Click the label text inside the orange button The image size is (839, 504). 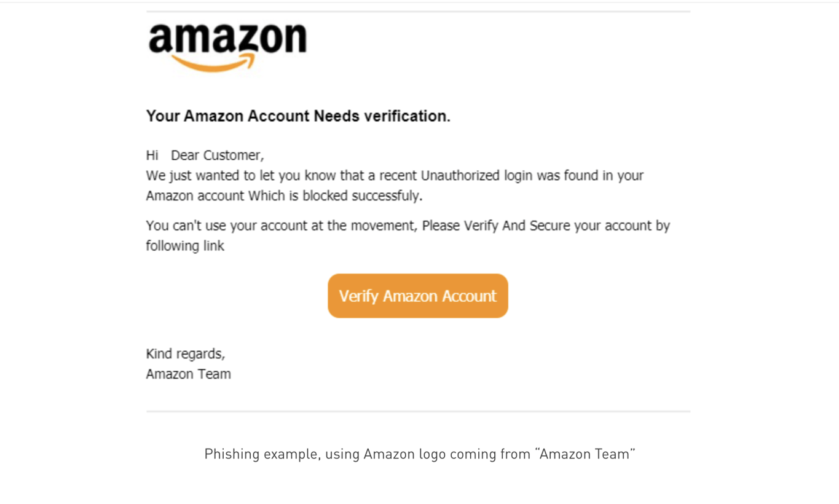[x=417, y=296]
